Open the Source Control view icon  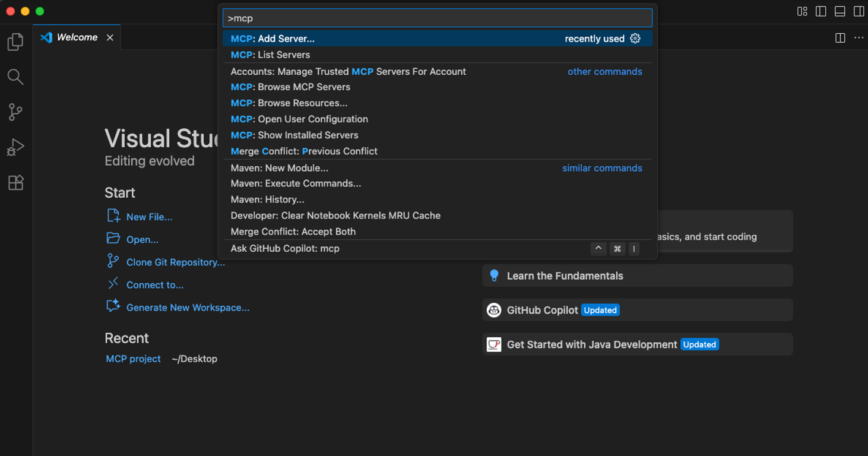[15, 112]
